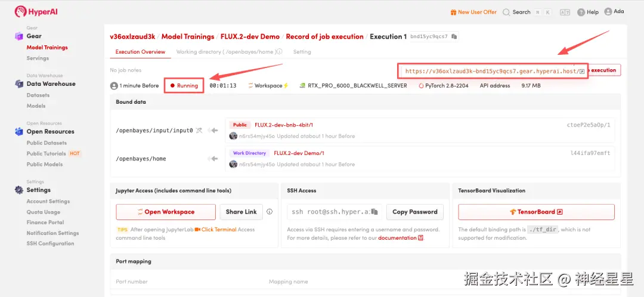This screenshot has height=297, width=644.
Task: Open the Open Resources section icon
Action: click(x=19, y=131)
